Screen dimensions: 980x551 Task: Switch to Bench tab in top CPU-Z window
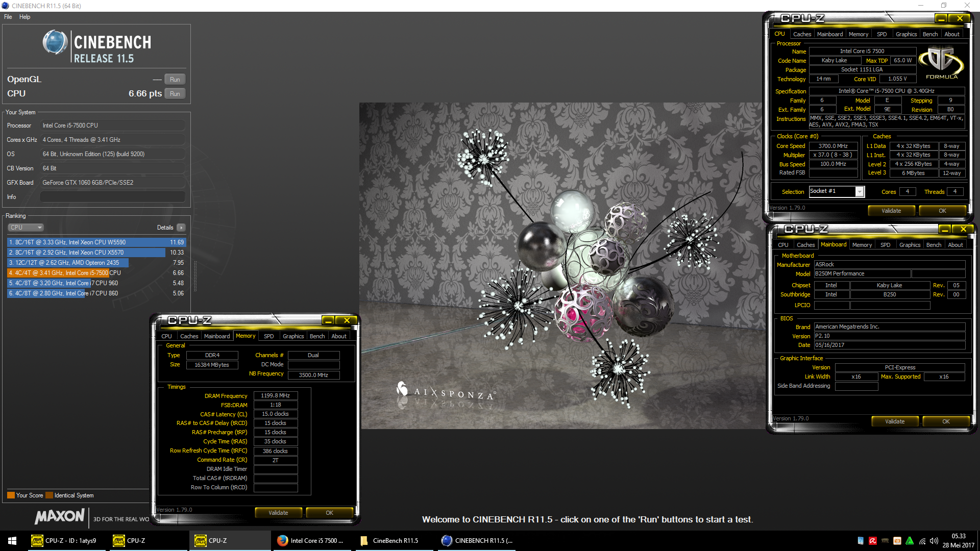(x=930, y=34)
